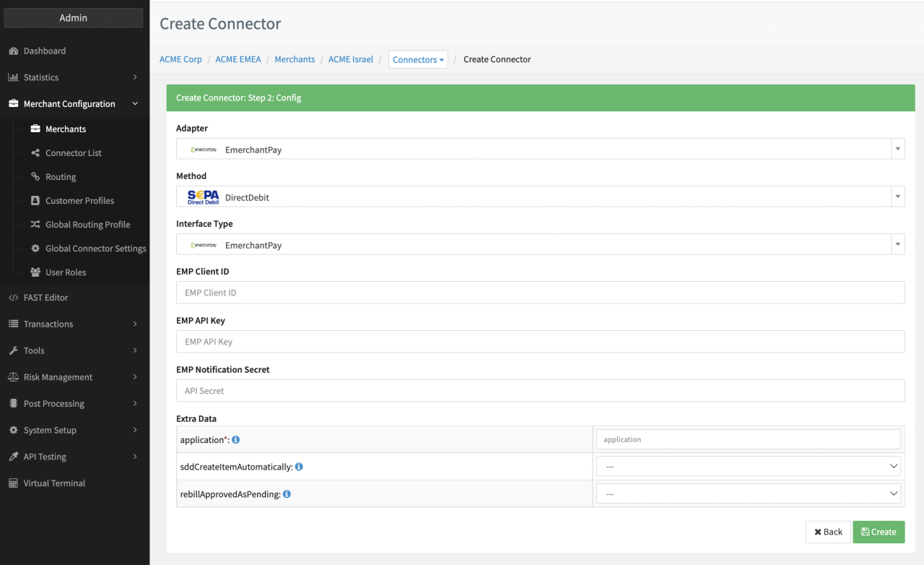Expand the Connectors breadcrumb dropdown
The height and width of the screenshot is (565, 924).
pos(418,60)
